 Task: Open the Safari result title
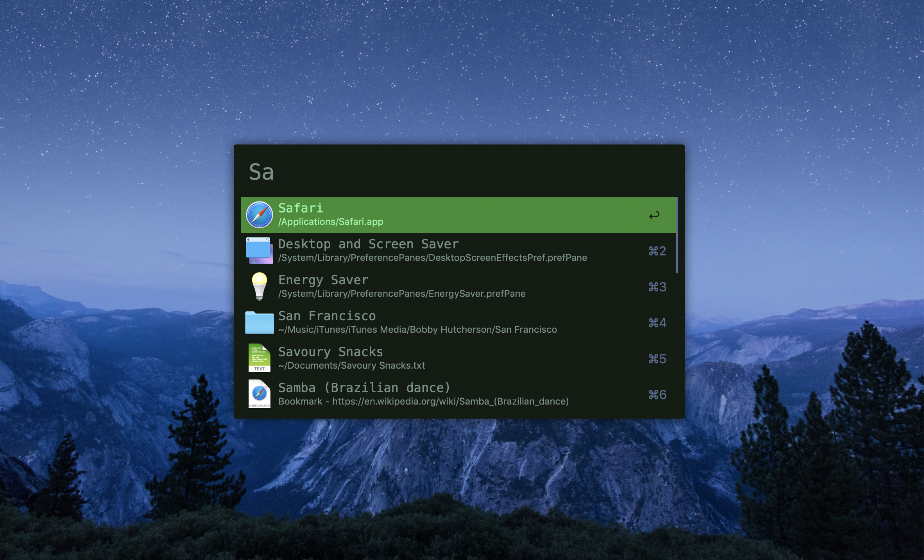click(301, 208)
